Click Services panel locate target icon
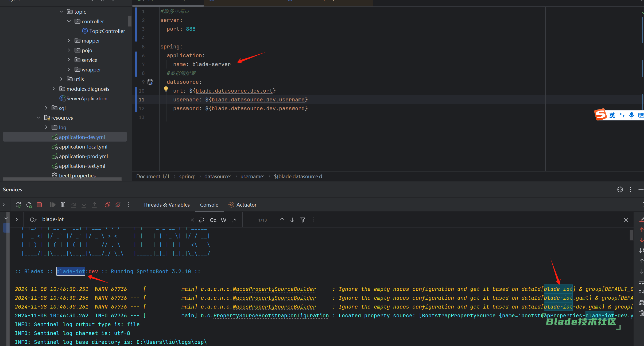This screenshot has width=644, height=346. pos(620,189)
